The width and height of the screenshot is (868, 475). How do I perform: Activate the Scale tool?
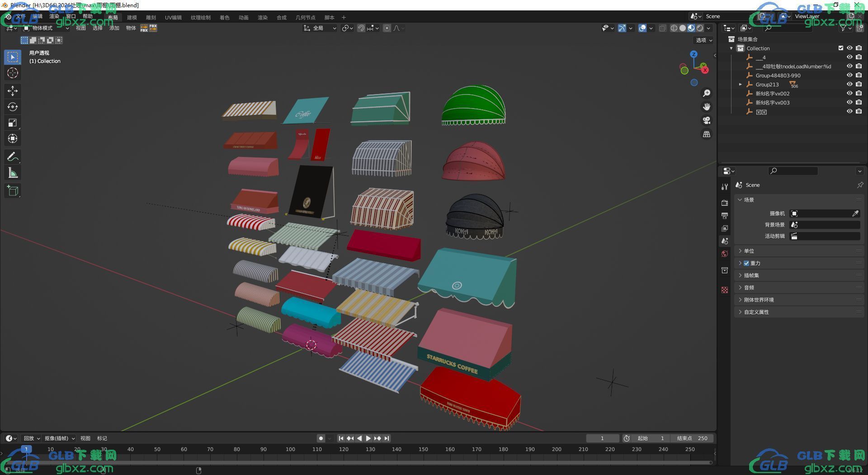(x=13, y=123)
